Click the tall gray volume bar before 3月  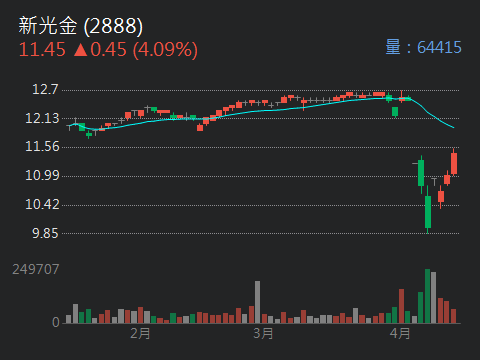coord(258,302)
